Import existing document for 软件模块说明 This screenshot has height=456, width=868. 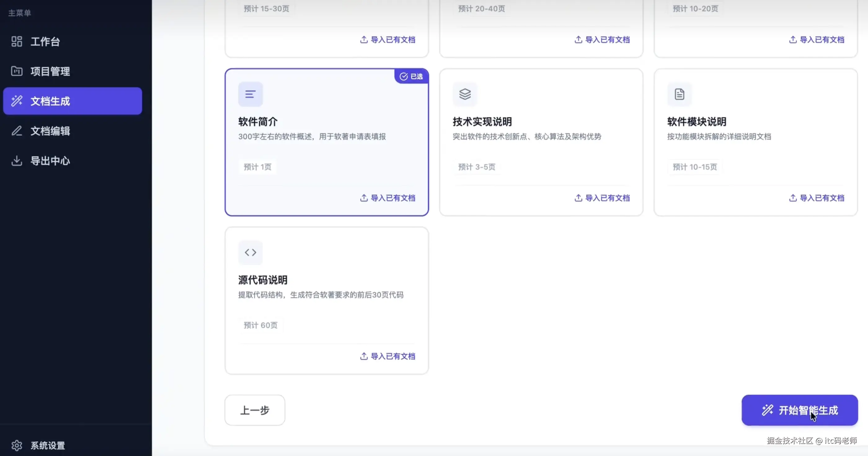coord(817,198)
